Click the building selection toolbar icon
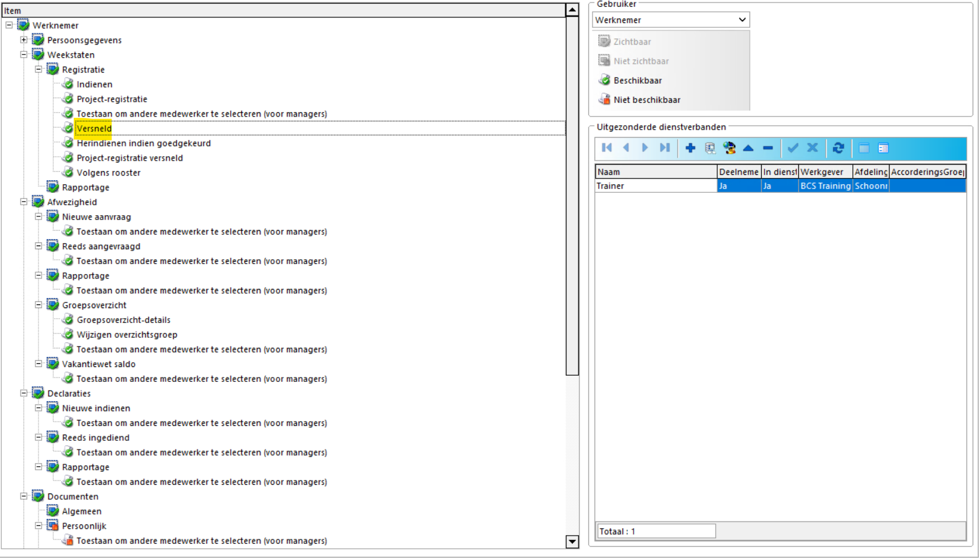 [x=710, y=148]
